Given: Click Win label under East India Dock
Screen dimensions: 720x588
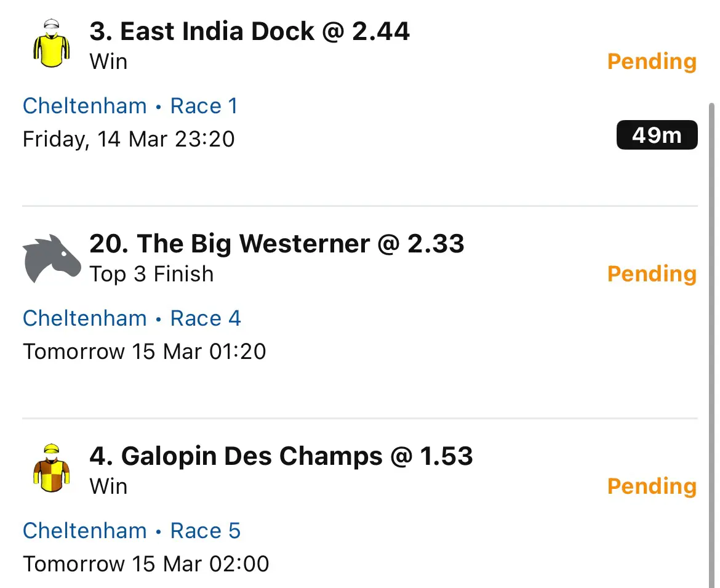Looking at the screenshot, I should [x=108, y=62].
